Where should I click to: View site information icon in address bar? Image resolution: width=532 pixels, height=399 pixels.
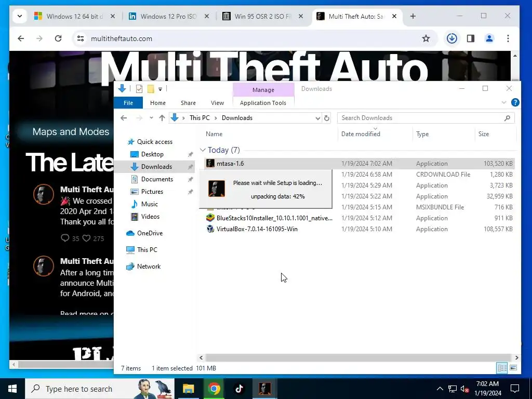pos(81,38)
